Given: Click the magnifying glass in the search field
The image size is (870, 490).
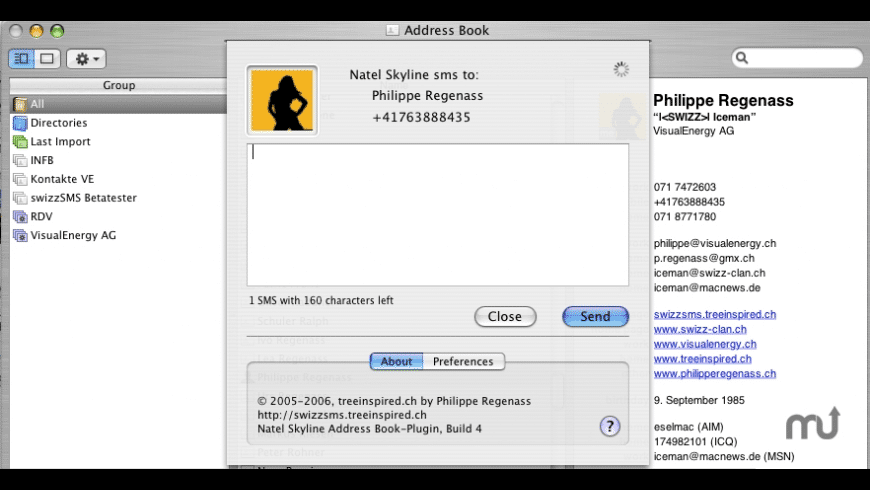Looking at the screenshot, I should [x=742, y=58].
